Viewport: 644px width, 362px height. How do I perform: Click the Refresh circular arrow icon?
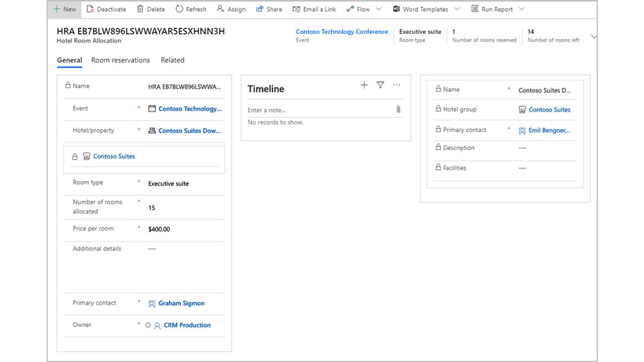[179, 9]
